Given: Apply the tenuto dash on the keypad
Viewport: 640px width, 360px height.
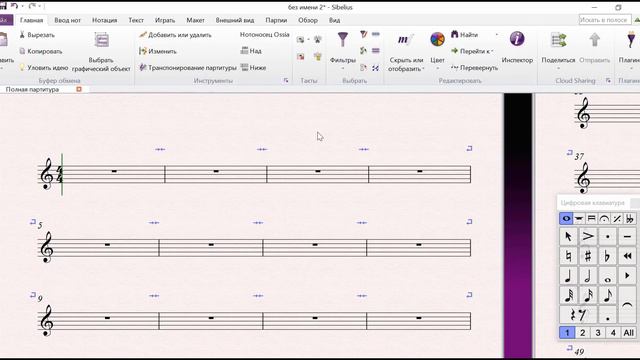Looking at the screenshot, I should [627, 236].
